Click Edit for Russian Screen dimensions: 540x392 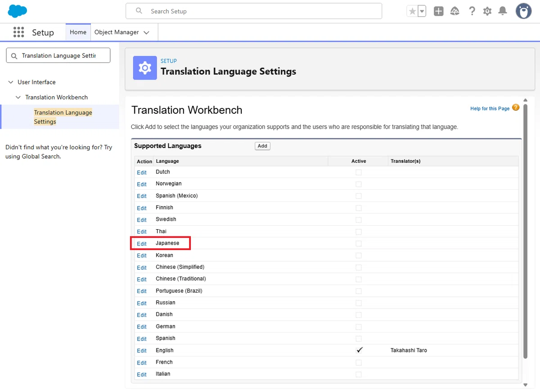pyautogui.click(x=142, y=303)
